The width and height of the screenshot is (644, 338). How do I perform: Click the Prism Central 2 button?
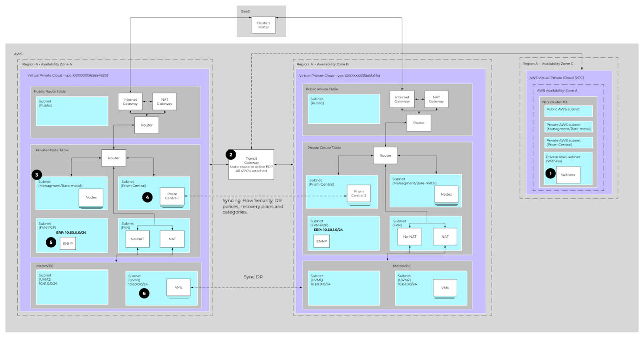358,193
